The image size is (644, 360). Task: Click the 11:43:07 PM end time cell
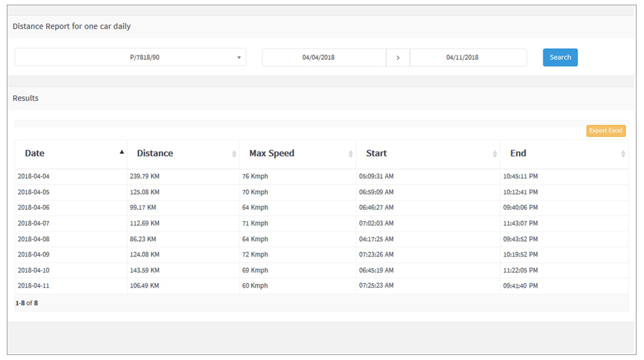(520, 223)
